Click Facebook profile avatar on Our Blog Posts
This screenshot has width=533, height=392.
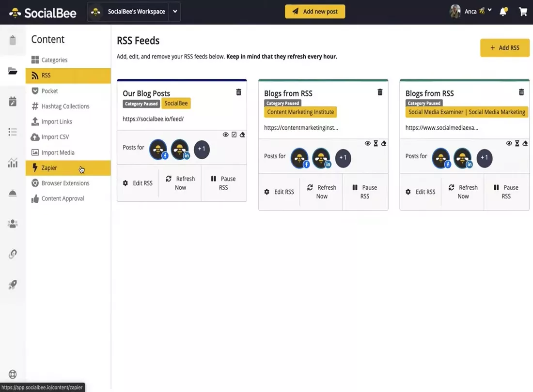pyautogui.click(x=158, y=149)
